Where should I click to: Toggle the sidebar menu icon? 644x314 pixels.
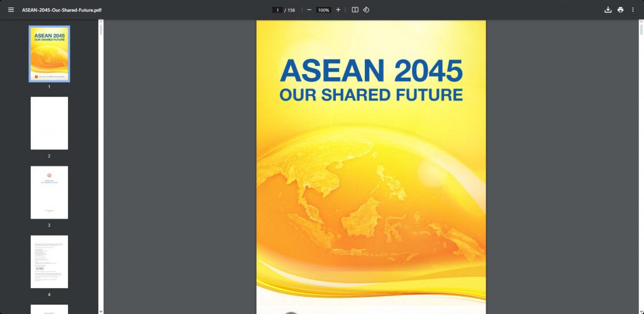tap(11, 10)
